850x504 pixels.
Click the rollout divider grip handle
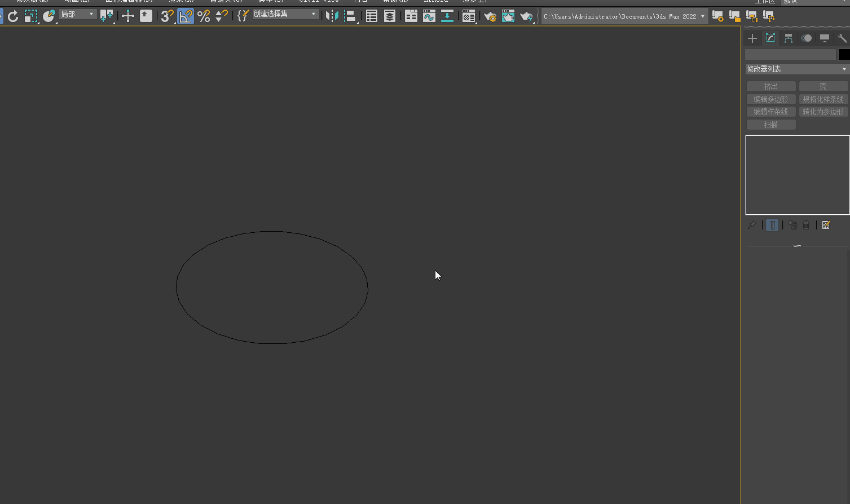tap(797, 246)
